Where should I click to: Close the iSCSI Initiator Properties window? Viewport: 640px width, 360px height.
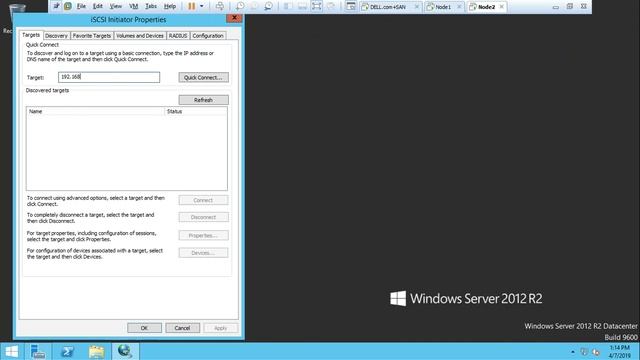click(234, 18)
